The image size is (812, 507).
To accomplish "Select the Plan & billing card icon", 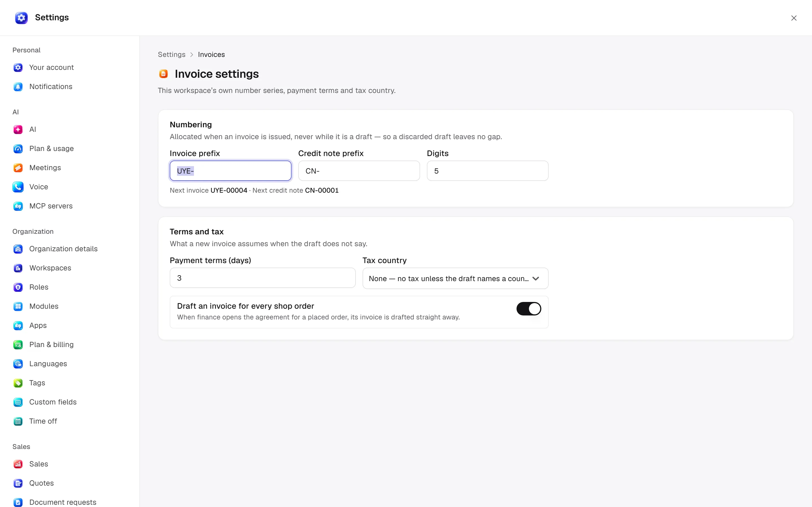I will click(x=18, y=345).
